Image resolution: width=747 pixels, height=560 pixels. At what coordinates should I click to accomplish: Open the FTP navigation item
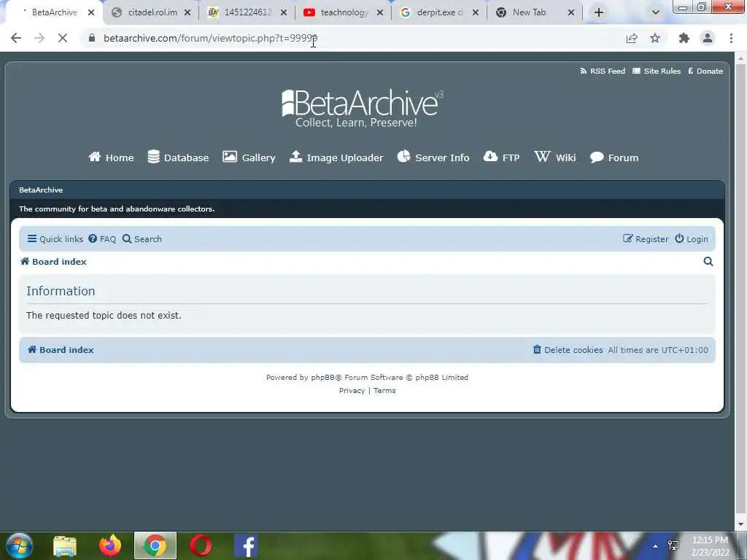coord(501,157)
